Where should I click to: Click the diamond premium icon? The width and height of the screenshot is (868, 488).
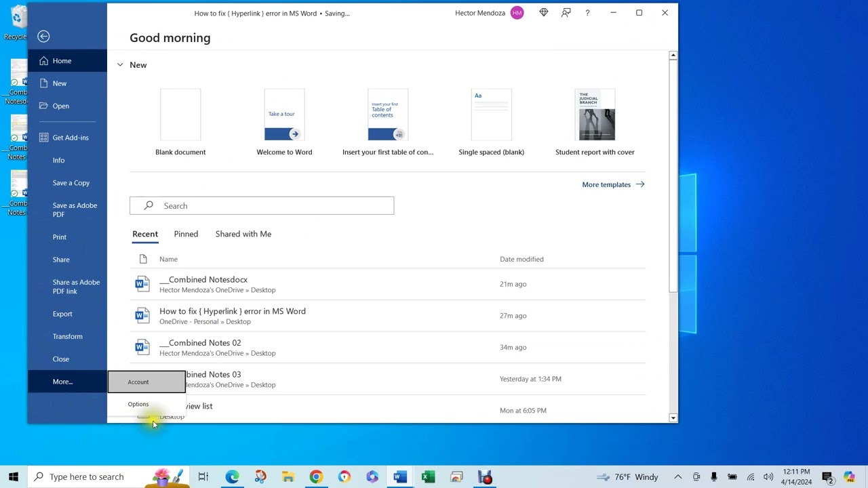point(543,13)
